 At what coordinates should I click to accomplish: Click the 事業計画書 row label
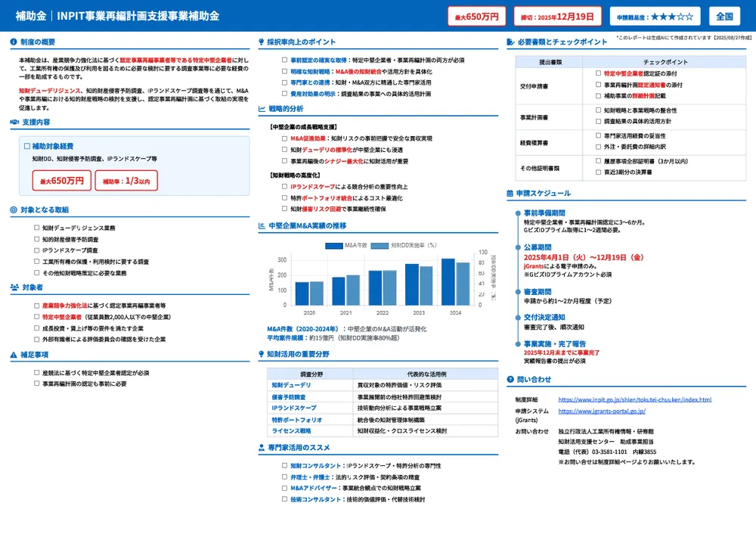[x=534, y=118]
